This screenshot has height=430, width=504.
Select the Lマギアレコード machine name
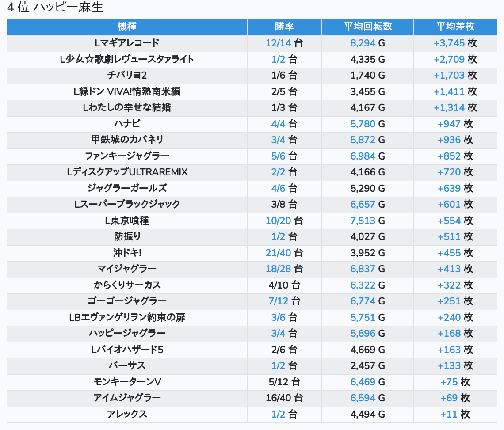pyautogui.click(x=127, y=43)
